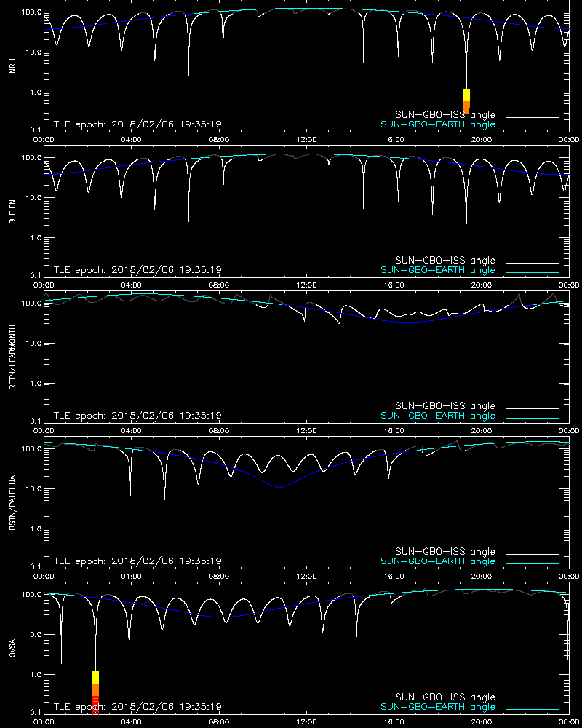Viewport: 582px width, 728px height.
Task: Click the 20:00 tick label under NRH panel
Action: pyautogui.click(x=482, y=140)
